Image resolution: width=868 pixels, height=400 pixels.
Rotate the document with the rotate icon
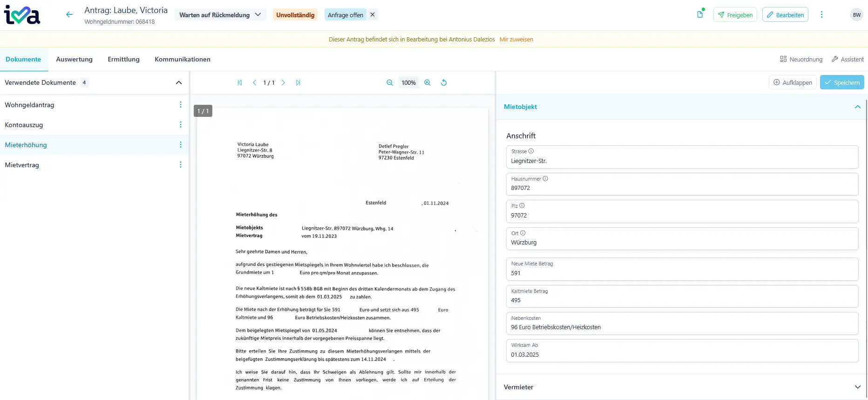pyautogui.click(x=444, y=82)
